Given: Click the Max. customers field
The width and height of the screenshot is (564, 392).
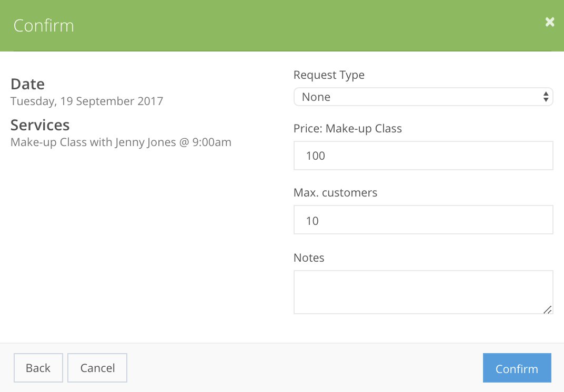Looking at the screenshot, I should 423,220.
